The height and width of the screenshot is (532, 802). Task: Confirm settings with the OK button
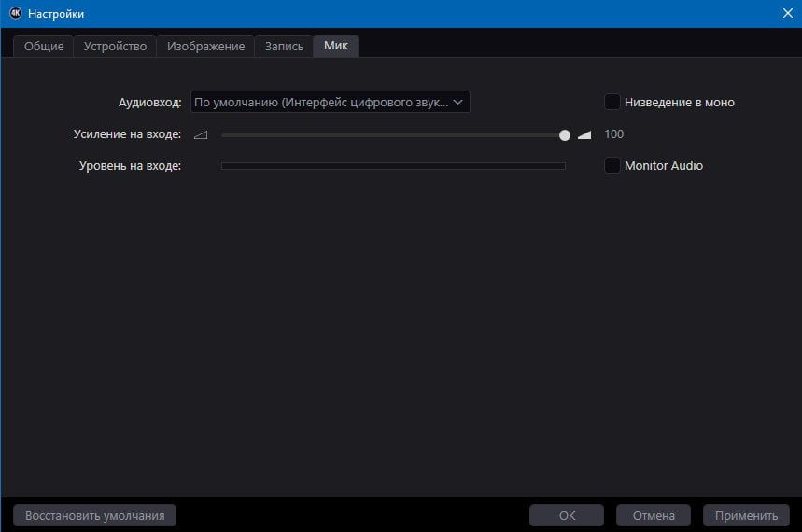click(x=567, y=515)
